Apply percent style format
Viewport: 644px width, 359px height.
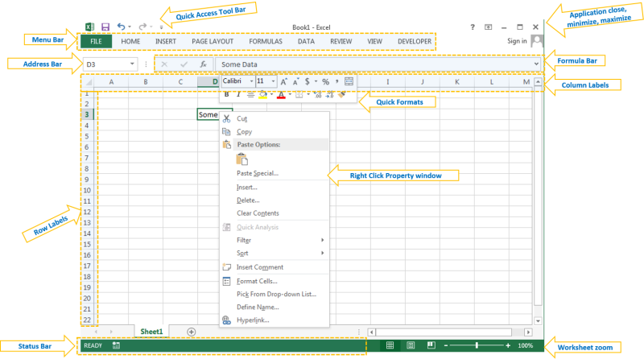(326, 82)
